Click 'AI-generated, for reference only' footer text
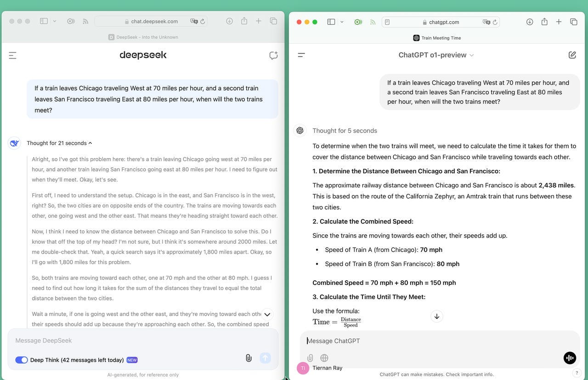The height and width of the screenshot is (380, 588). [143, 375]
